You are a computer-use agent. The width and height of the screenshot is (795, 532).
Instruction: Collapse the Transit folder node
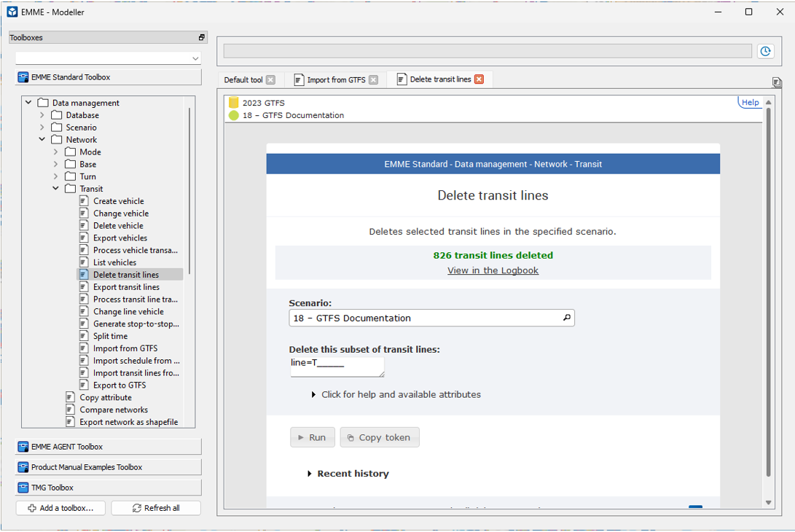point(56,189)
